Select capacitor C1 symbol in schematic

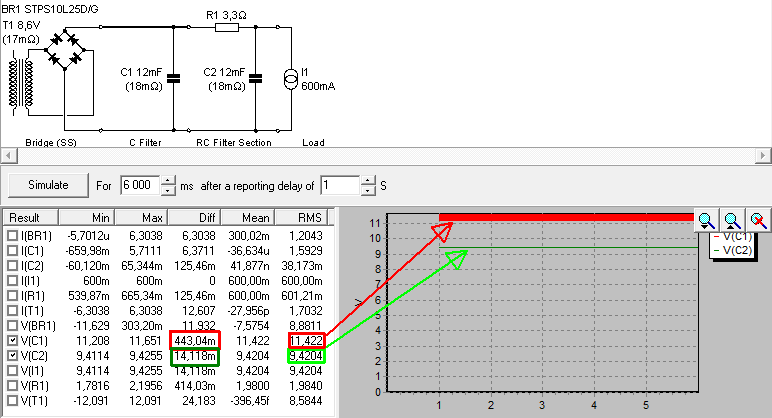point(173,79)
